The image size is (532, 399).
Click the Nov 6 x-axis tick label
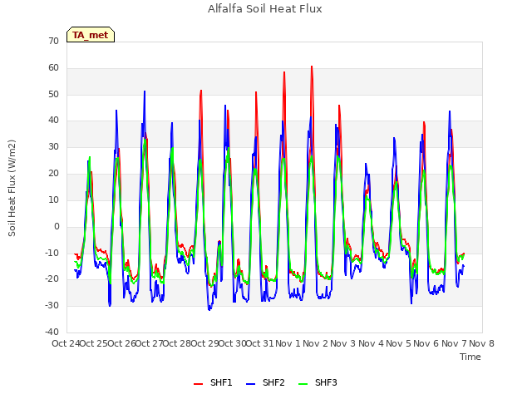click(x=426, y=343)
